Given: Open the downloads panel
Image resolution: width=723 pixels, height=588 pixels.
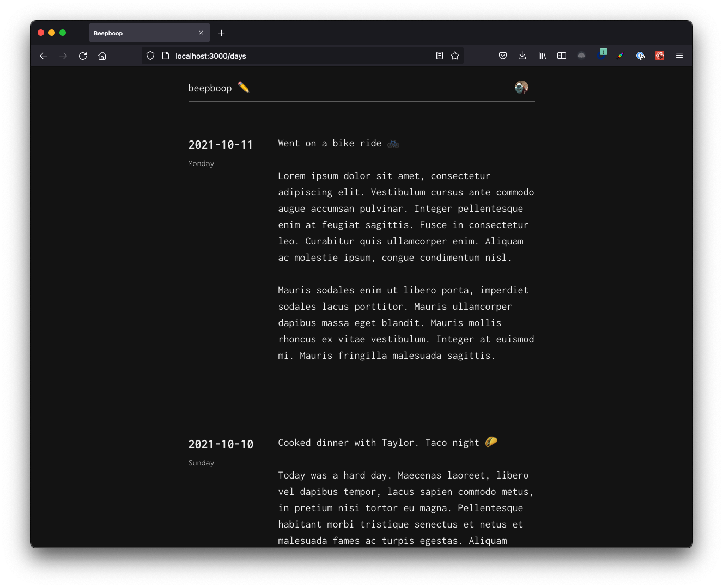Looking at the screenshot, I should coord(522,56).
